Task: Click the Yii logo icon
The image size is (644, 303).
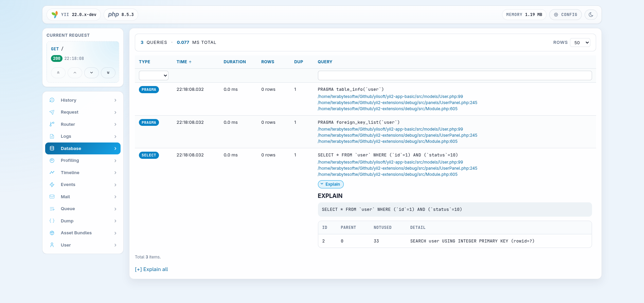Action: pyautogui.click(x=54, y=15)
